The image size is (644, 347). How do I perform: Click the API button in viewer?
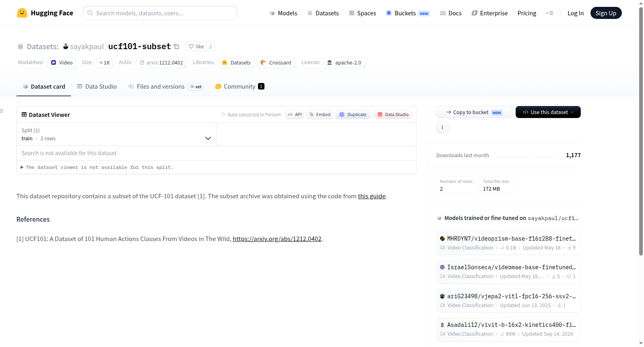point(295,114)
